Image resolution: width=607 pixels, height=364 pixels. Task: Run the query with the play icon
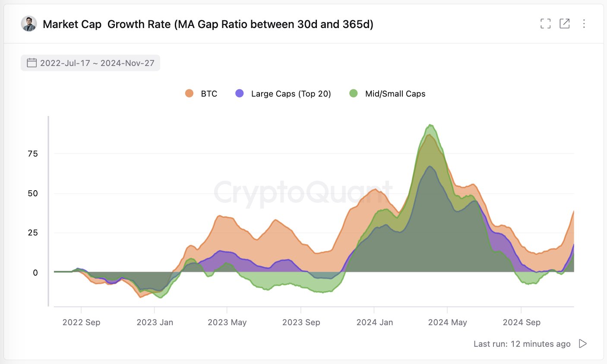583,344
